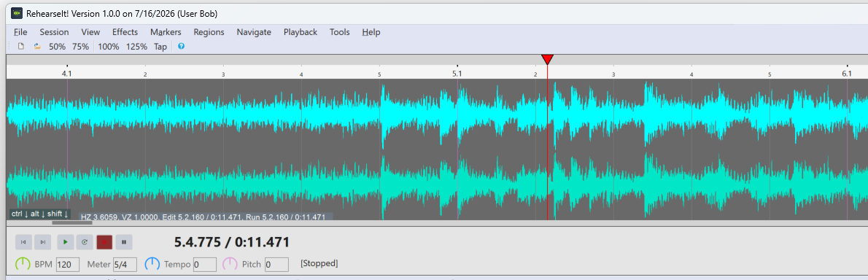The image size is (868, 280).
Task: Jump to previous marker with skip-back button
Action: click(23, 242)
